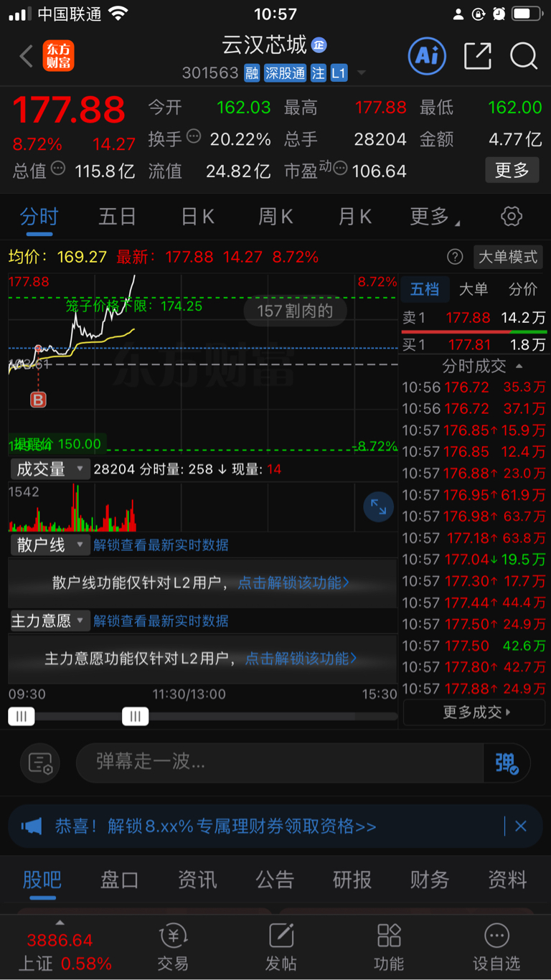Dismiss the promo banner
The height and width of the screenshot is (980, 551).
pyautogui.click(x=521, y=826)
